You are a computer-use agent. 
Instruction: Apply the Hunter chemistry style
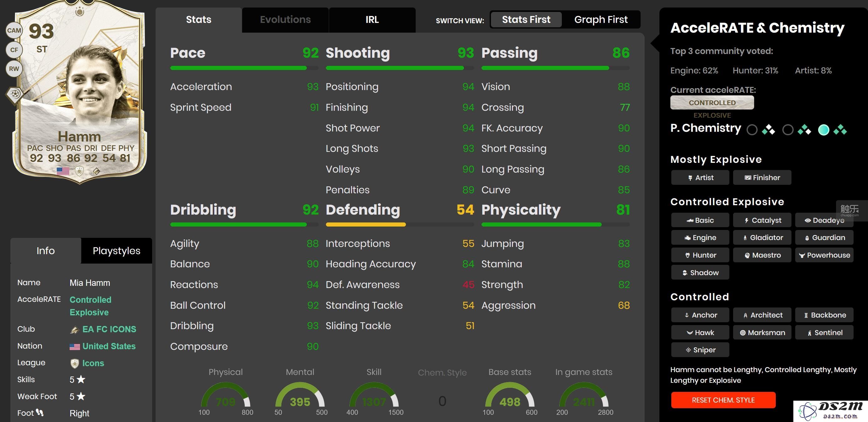[700, 255]
